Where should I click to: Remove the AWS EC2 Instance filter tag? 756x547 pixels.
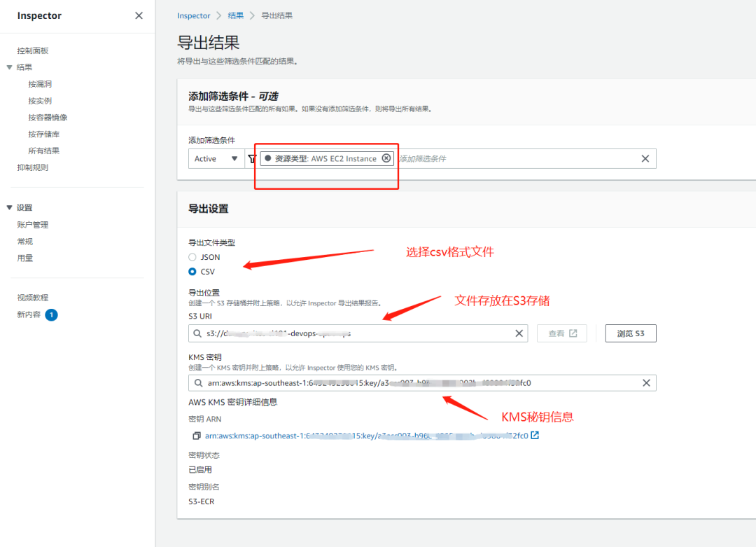click(386, 158)
